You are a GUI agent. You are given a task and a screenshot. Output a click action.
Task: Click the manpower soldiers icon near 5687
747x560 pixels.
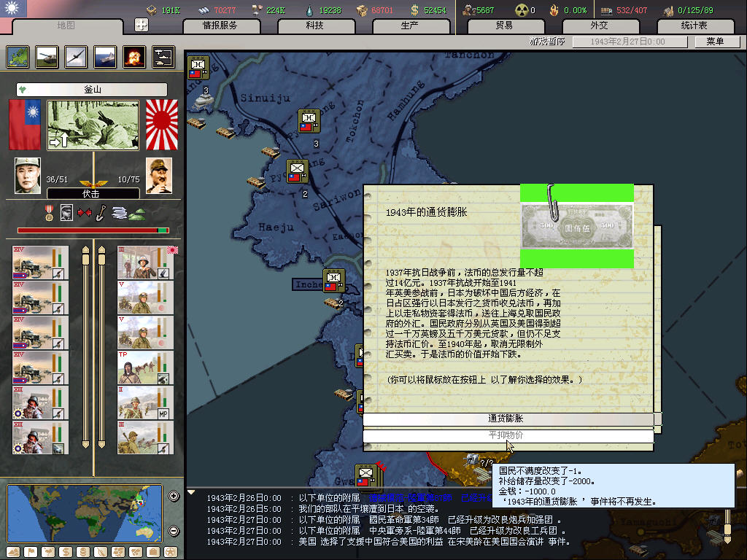coord(468,10)
